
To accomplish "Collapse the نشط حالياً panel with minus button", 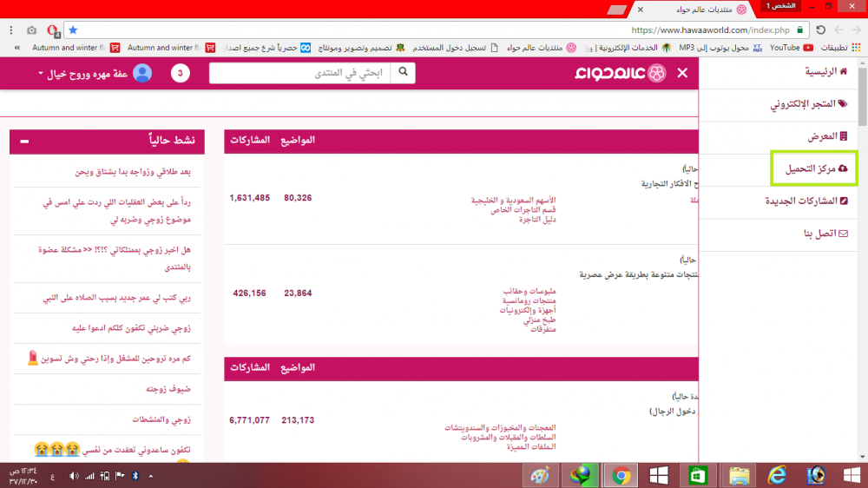I will coord(24,141).
